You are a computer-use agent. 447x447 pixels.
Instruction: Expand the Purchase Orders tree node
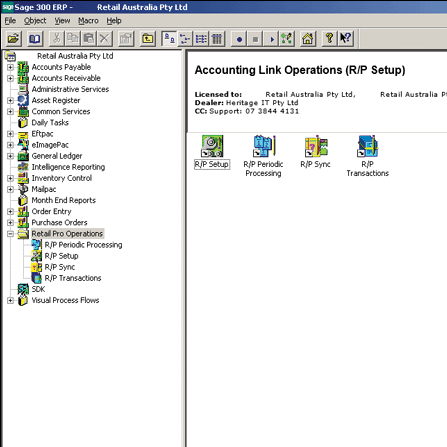pyautogui.click(x=10, y=222)
